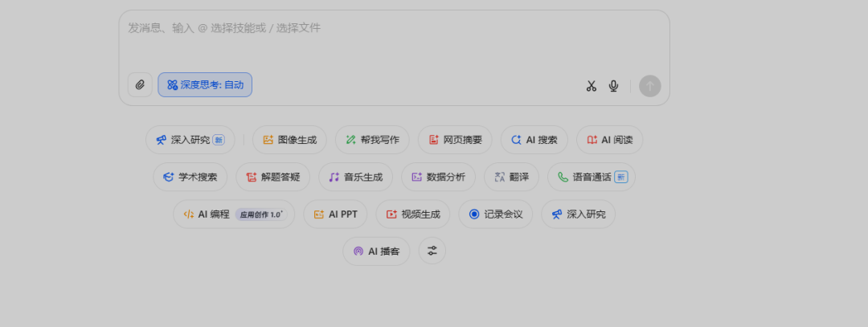Click the round send arrow button
This screenshot has height=327, width=868.
tap(650, 86)
